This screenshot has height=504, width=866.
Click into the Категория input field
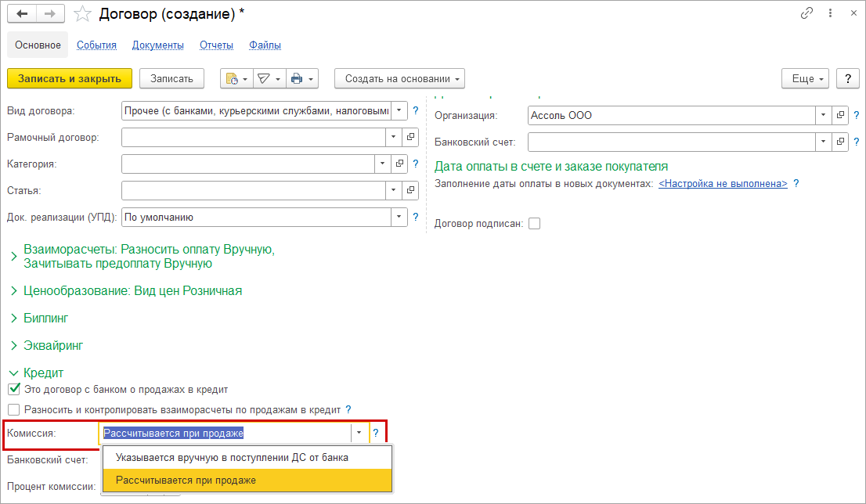coord(248,164)
